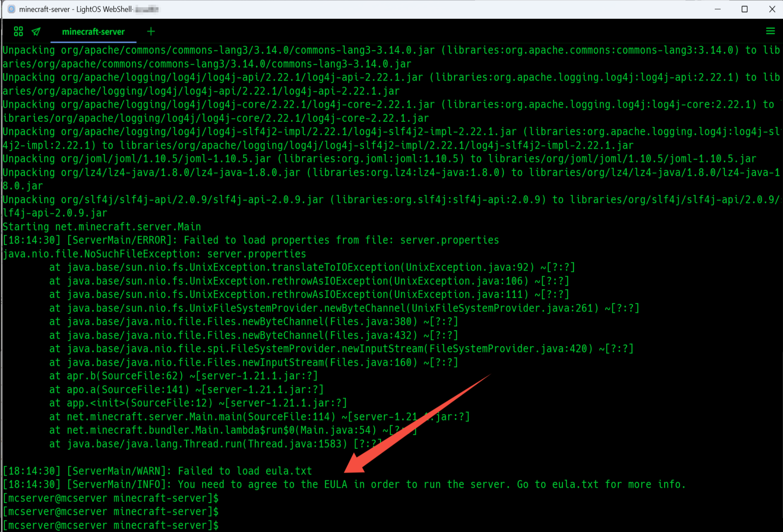Close the LightOS WebShell window

point(772,9)
